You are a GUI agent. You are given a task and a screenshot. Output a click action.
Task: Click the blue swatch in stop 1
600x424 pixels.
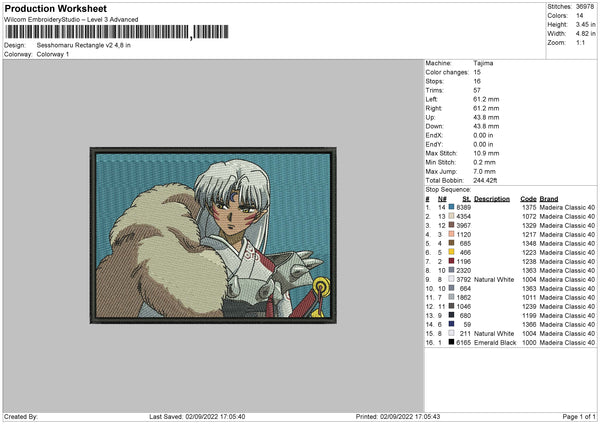[452, 206]
